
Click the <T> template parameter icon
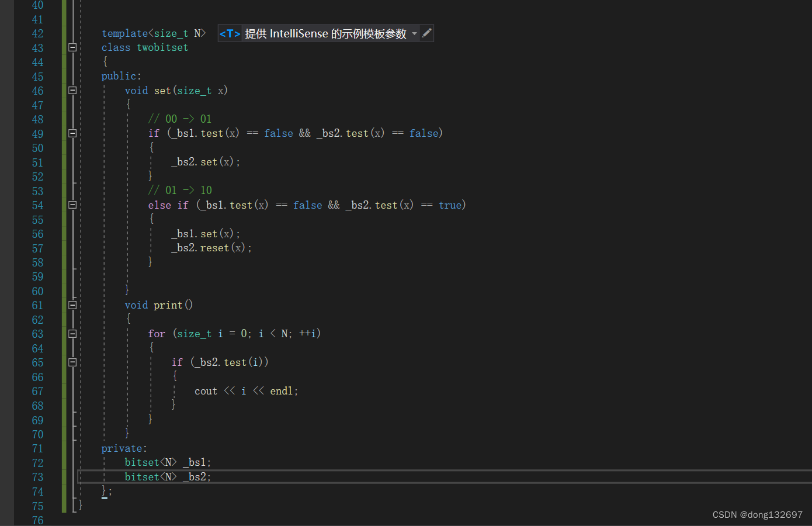tap(230, 33)
